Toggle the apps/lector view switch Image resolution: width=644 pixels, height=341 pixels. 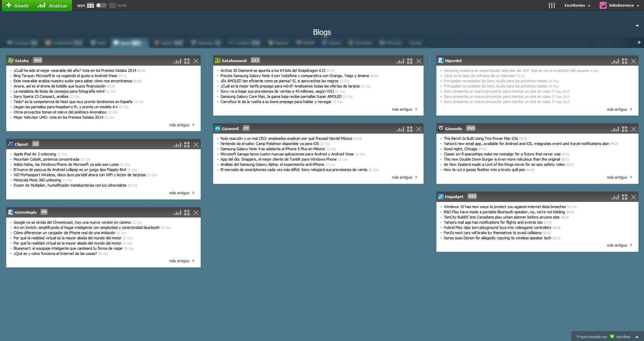pos(101,5)
